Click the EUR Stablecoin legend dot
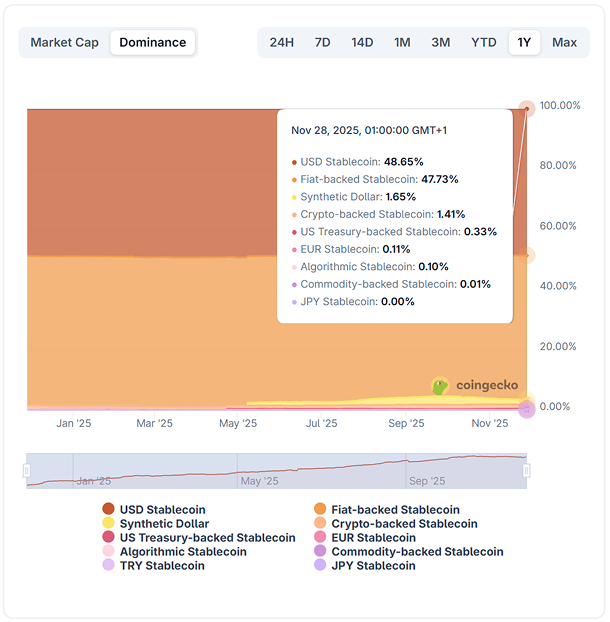 click(x=321, y=538)
